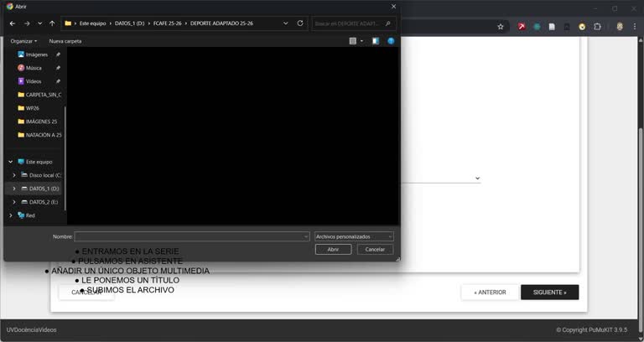
Task: Open the Archivos personalizados file type dropdown
Action: [354, 237]
